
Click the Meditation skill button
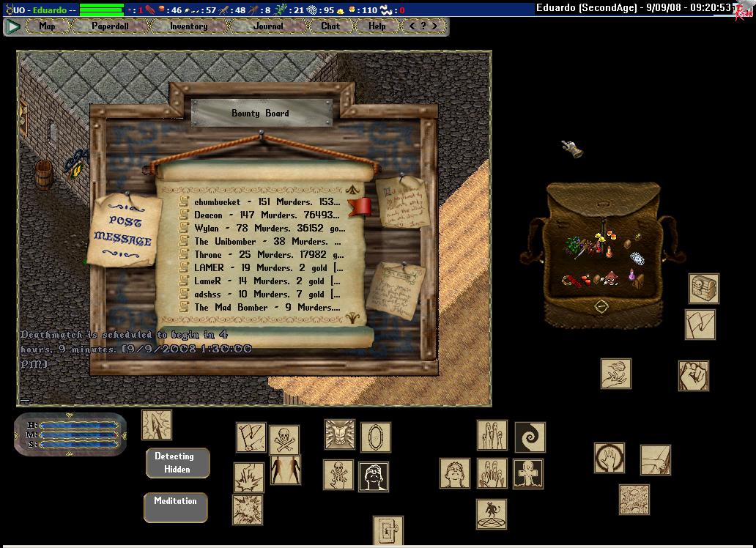(x=175, y=507)
